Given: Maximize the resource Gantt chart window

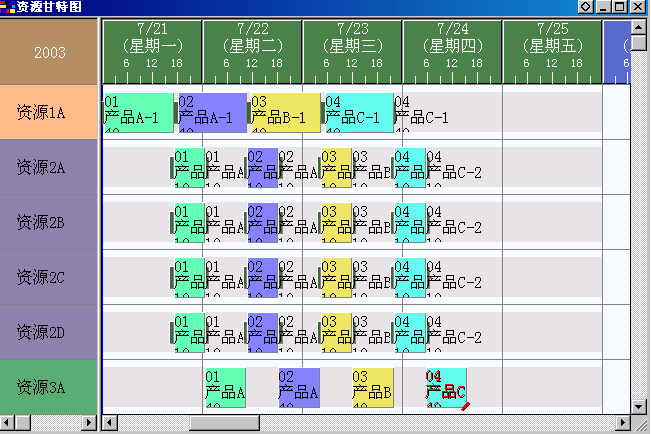Looking at the screenshot, I should point(621,7).
